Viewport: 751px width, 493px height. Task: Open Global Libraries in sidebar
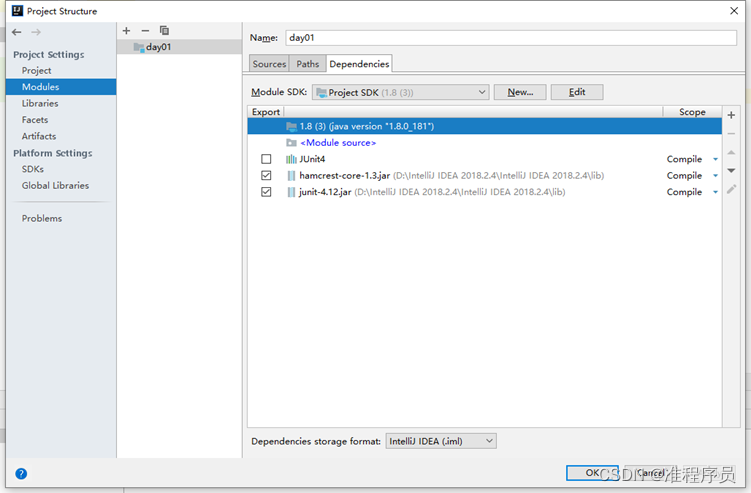[x=55, y=185]
